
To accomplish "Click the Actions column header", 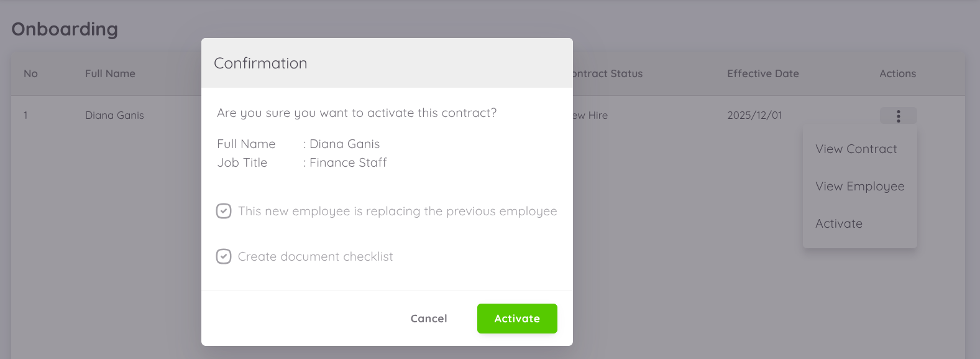I will click(x=897, y=73).
